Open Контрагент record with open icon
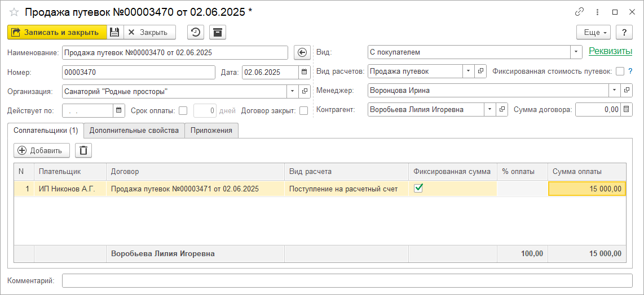 502,110
